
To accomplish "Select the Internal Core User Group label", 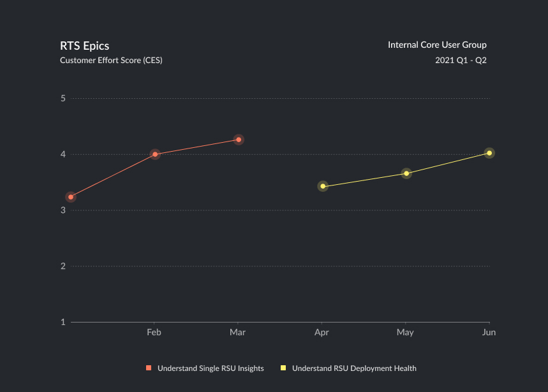I will [437, 45].
